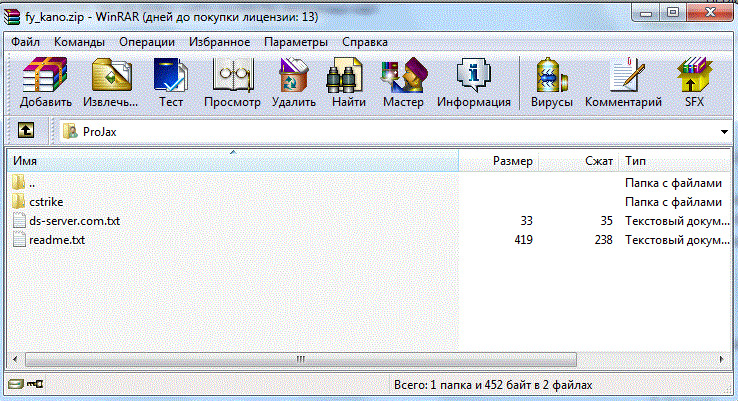Click the Извлечь (Extract) toolbar icon
Image resolution: width=738 pixels, height=401 pixels.
(x=112, y=75)
